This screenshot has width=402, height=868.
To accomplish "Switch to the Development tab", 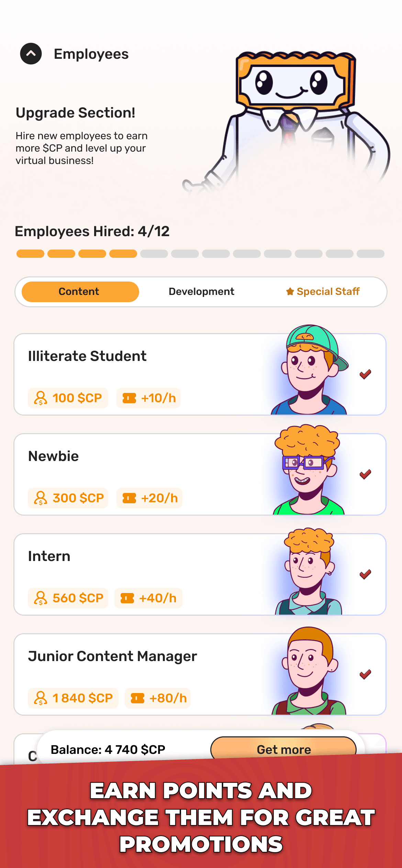I will 201,292.
